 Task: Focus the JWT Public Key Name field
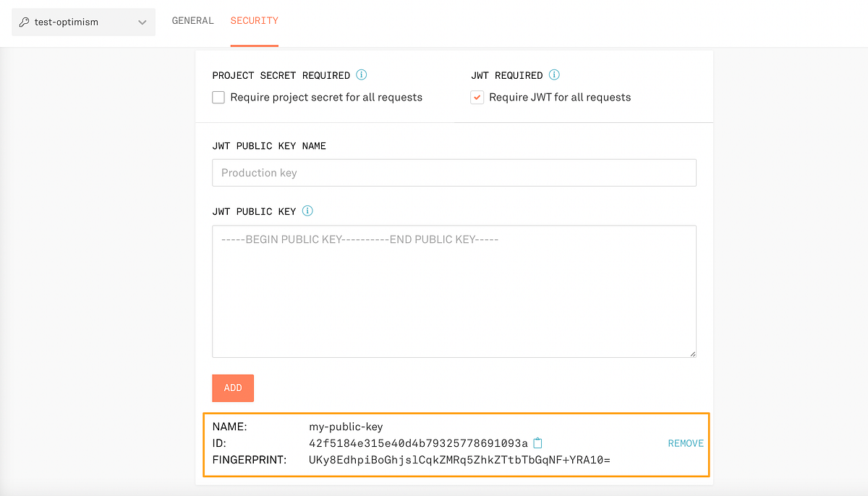pos(454,173)
